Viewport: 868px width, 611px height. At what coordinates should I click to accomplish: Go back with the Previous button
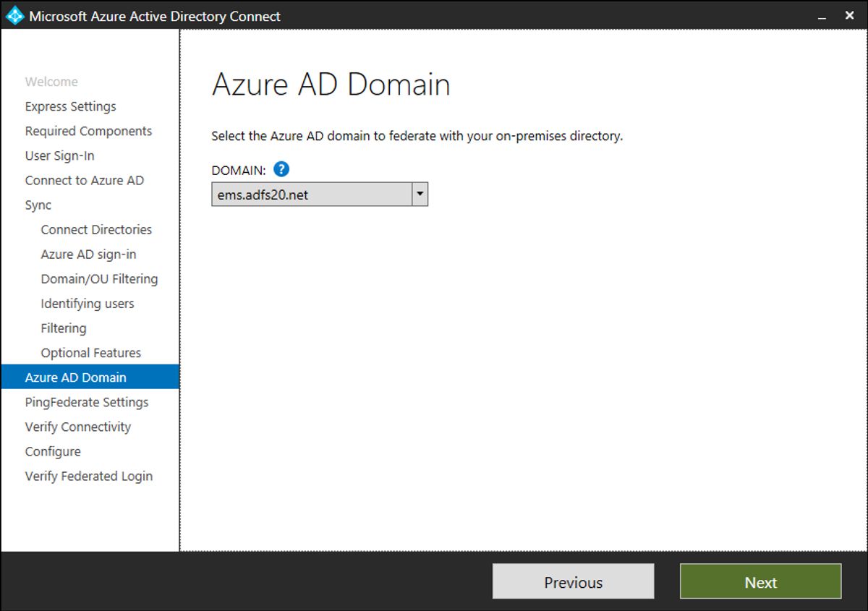(x=573, y=582)
